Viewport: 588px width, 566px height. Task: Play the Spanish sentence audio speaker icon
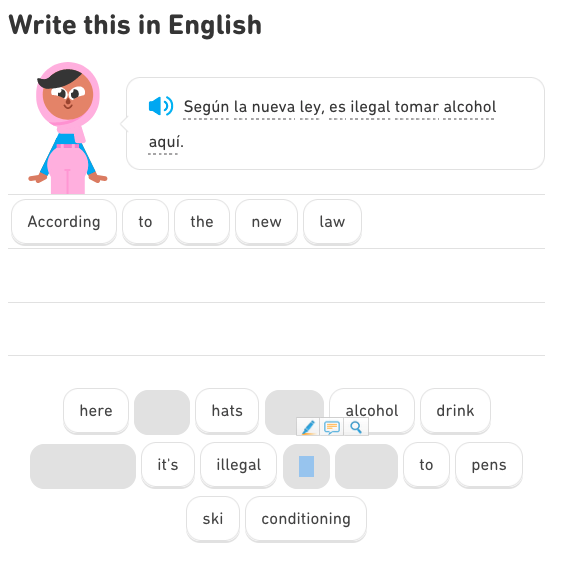(x=161, y=106)
